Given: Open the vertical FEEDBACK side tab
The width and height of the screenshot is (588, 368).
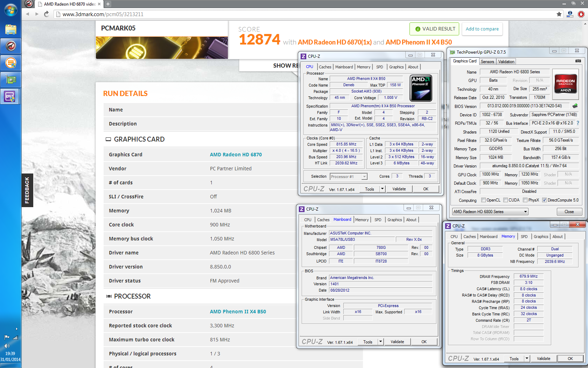Looking at the screenshot, I should pos(27,190).
